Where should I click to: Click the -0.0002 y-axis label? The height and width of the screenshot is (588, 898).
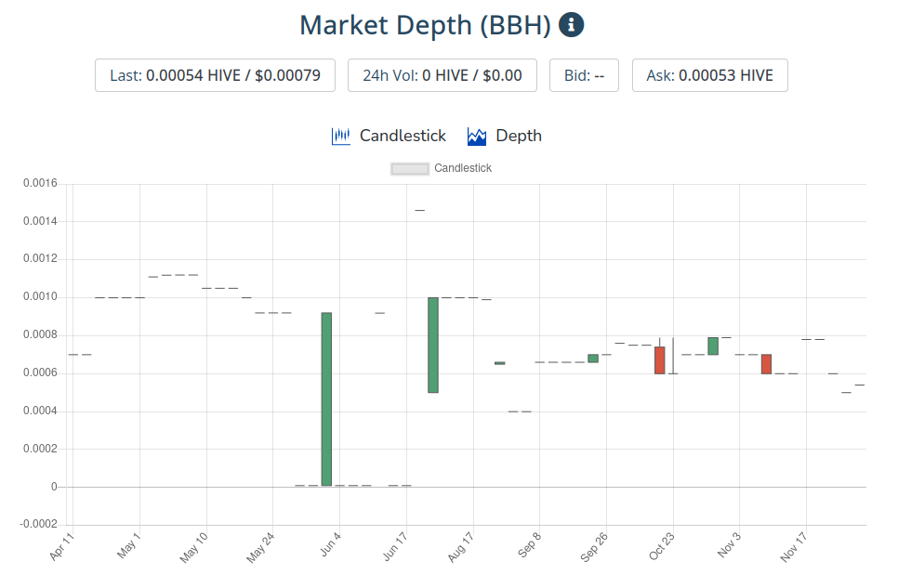pos(39,524)
